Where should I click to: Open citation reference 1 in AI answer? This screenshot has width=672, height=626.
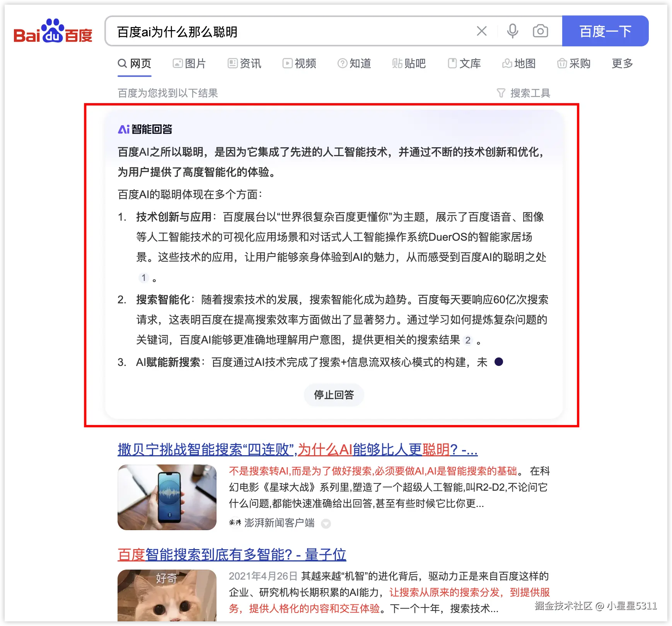(x=143, y=278)
